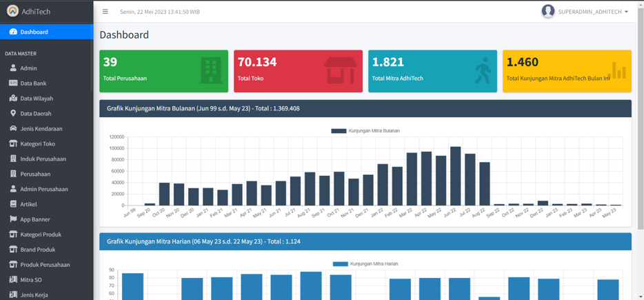Open the SUPERADMIN_ADHITECH user dropdown
The width and height of the screenshot is (644, 300).
[592, 12]
